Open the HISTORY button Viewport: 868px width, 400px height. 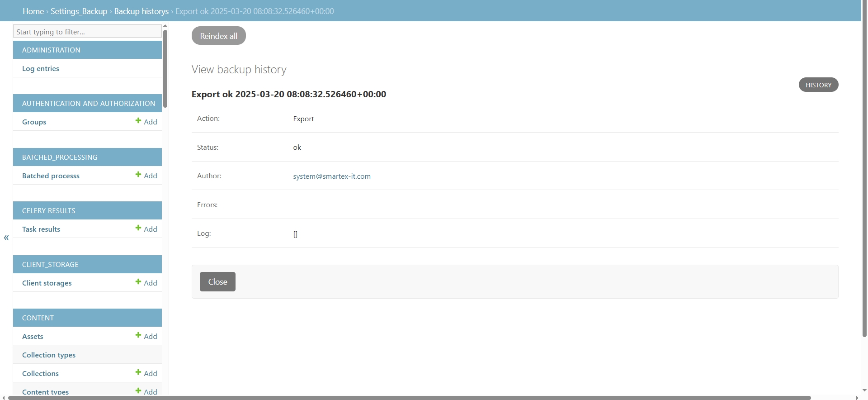pyautogui.click(x=818, y=85)
